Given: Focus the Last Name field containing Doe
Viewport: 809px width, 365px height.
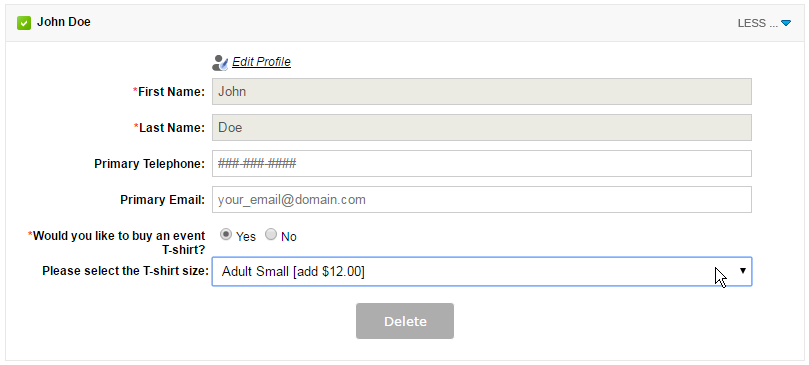Looking at the screenshot, I should pos(481,128).
